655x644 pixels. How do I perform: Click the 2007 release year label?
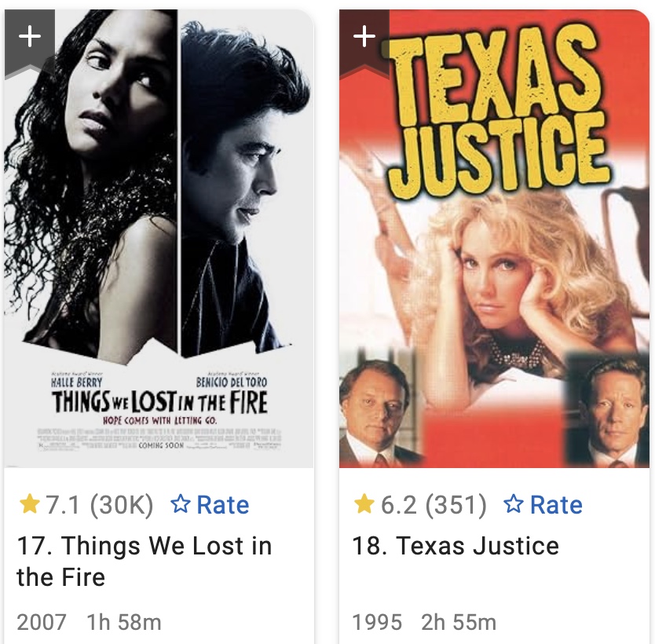[42, 622]
